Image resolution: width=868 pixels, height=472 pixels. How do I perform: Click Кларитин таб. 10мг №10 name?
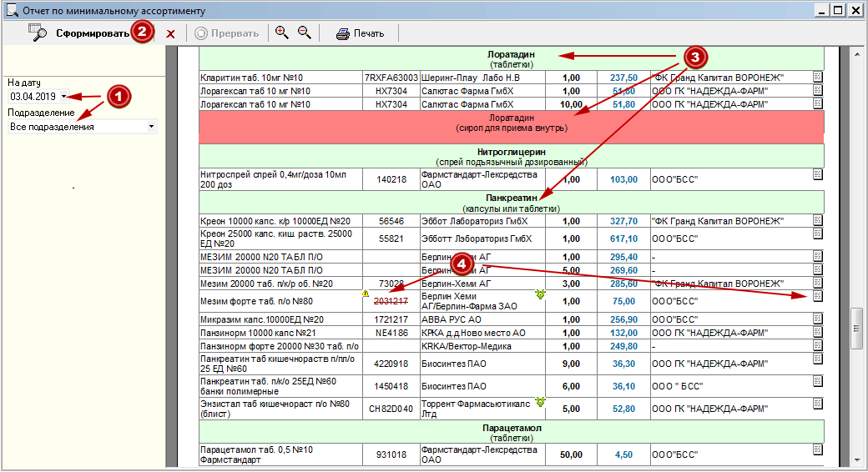pyautogui.click(x=252, y=78)
